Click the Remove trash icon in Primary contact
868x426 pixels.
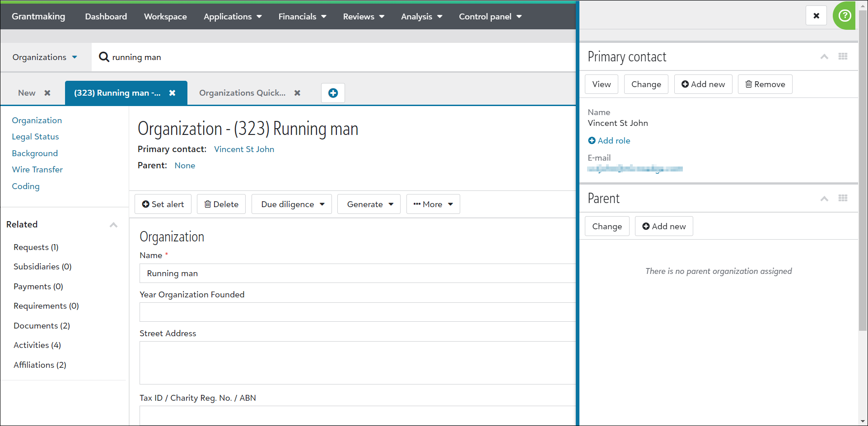(x=748, y=84)
